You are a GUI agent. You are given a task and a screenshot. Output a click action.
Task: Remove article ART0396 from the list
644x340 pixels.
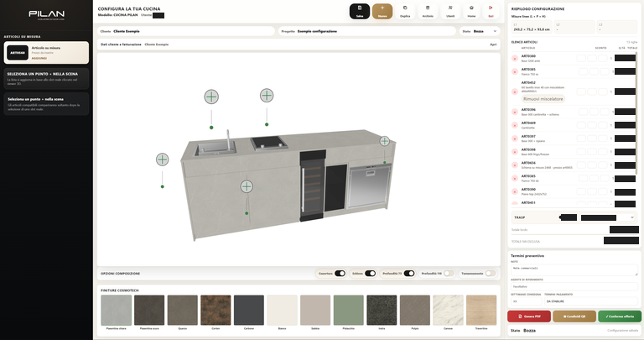pyautogui.click(x=515, y=112)
